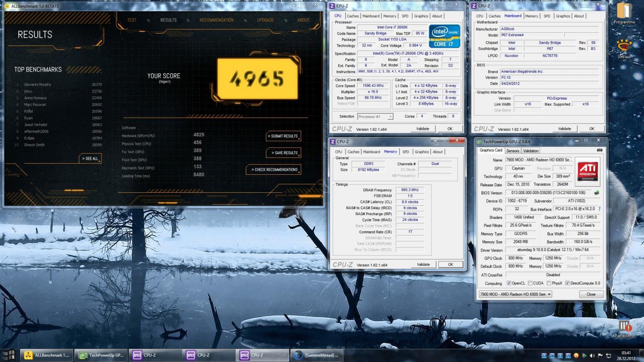
Task: Click ALLBenchmark title bar hazard icon
Action: pyautogui.click(x=7, y=6)
